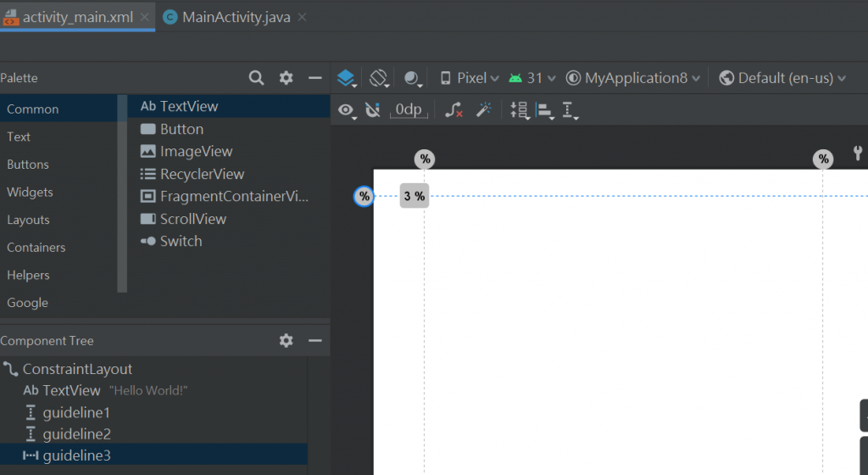The image size is (868, 475).
Task: Click the right vertical guideline percent handle
Action: [823, 159]
